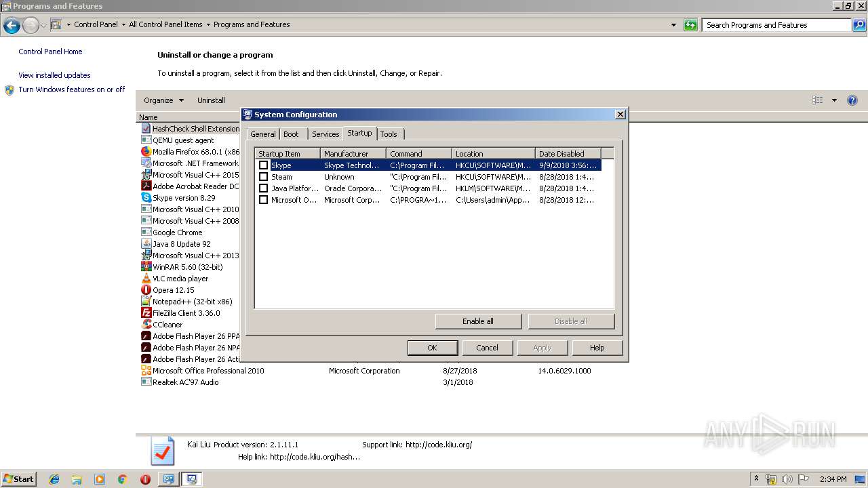Select the VLC media player icon

click(x=146, y=278)
